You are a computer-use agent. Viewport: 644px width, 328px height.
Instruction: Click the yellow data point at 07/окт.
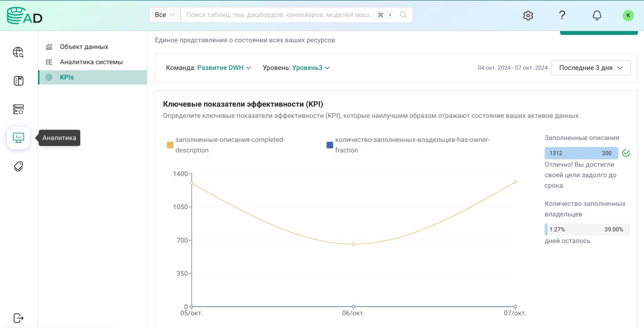[x=515, y=182]
